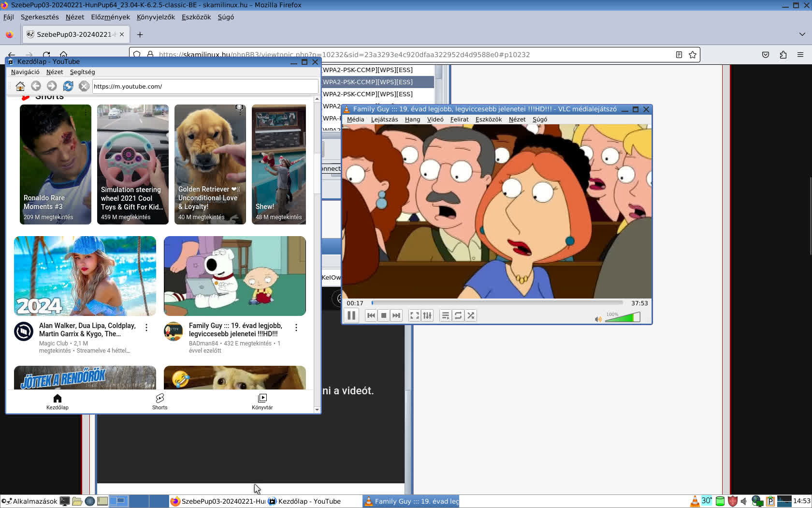
Task: Toggle Firefox reader view icon
Action: [x=679, y=55]
